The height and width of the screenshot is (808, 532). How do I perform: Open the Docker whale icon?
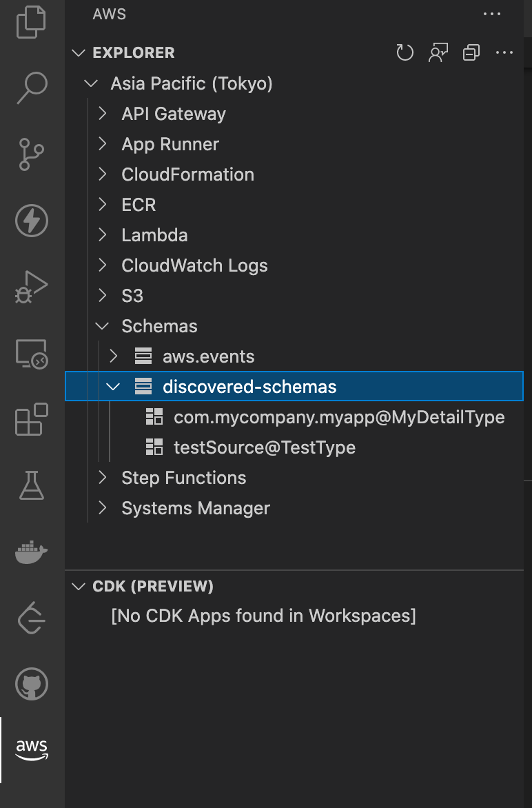coord(32,552)
